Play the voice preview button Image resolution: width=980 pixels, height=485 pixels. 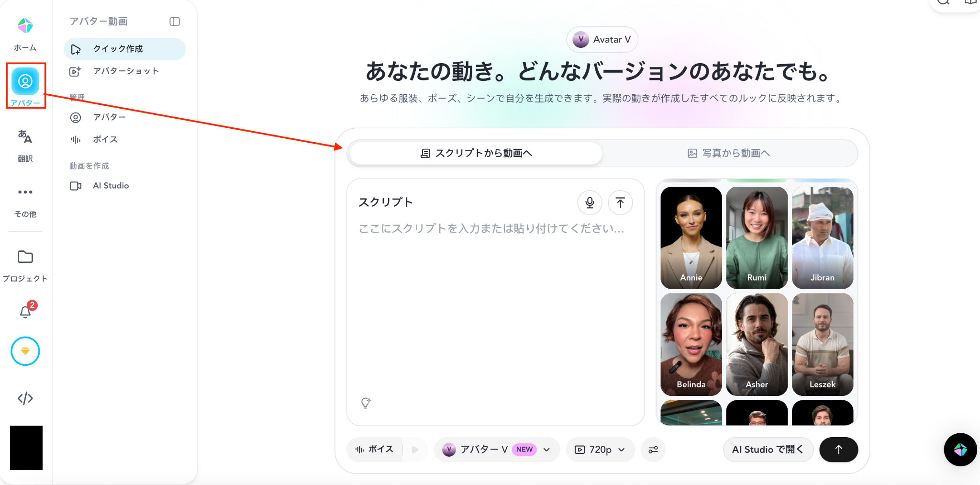click(415, 450)
